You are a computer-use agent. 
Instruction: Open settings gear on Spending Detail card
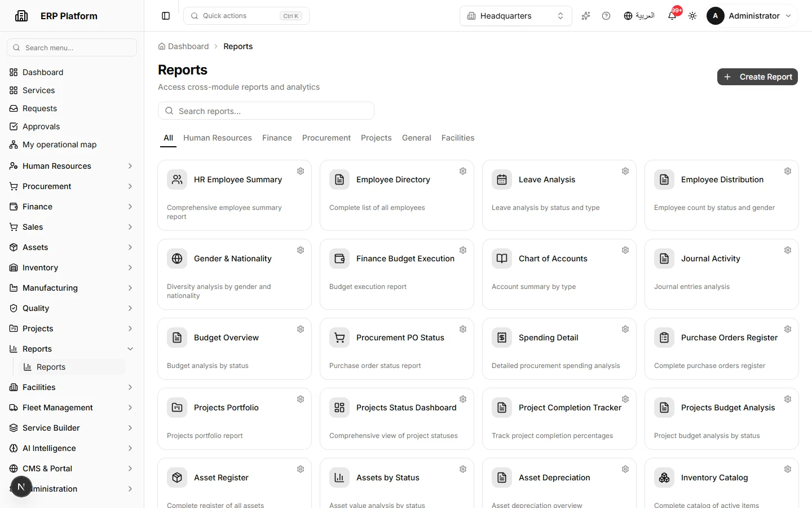(625, 329)
